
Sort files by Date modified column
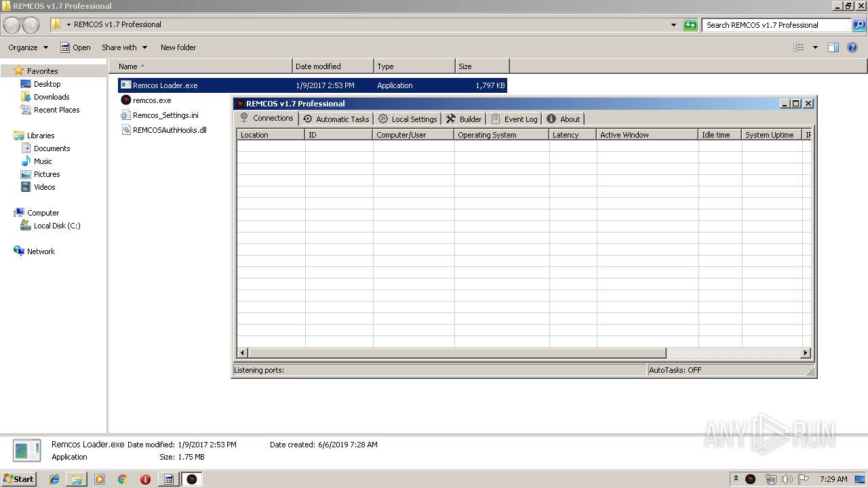333,66
